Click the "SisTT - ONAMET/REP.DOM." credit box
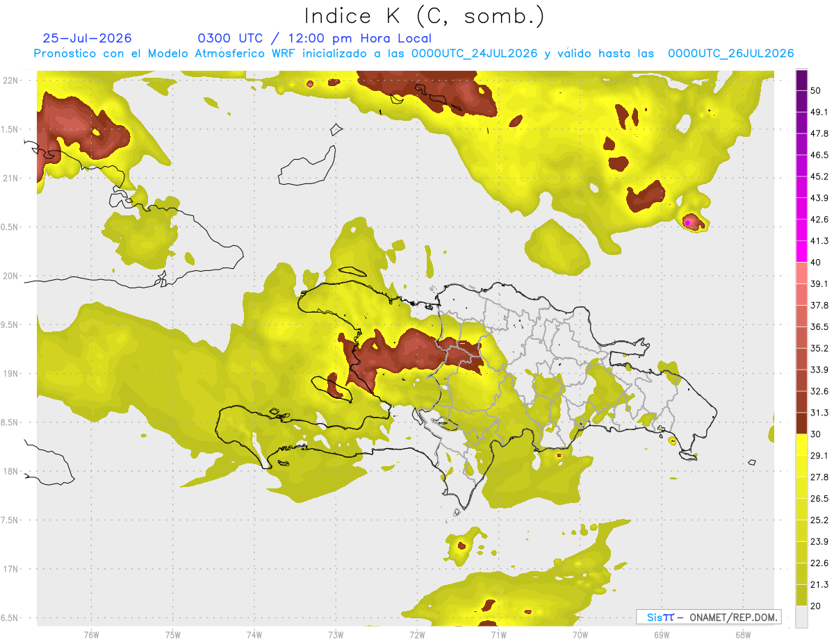The height and width of the screenshot is (644, 834). [708, 617]
